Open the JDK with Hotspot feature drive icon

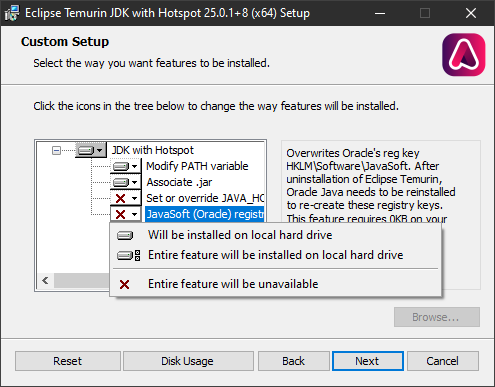91,150
